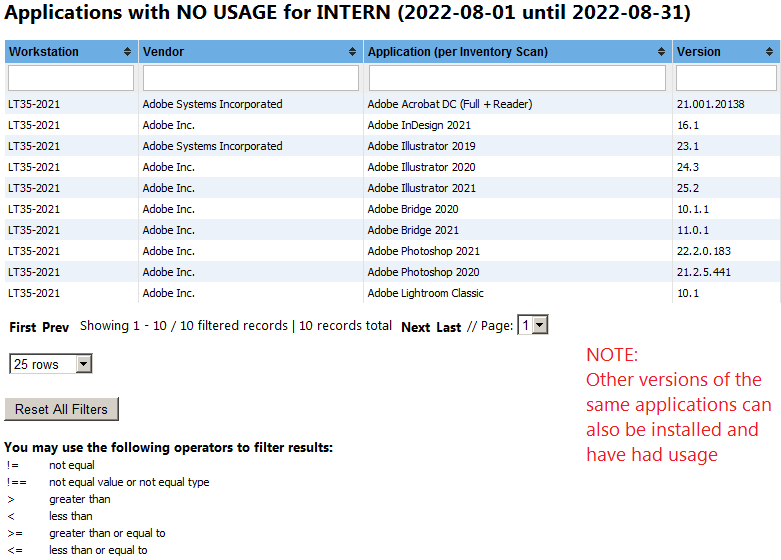Select the Adobe Lightroom Classic row
The height and width of the screenshot is (560, 781).
coord(425,293)
